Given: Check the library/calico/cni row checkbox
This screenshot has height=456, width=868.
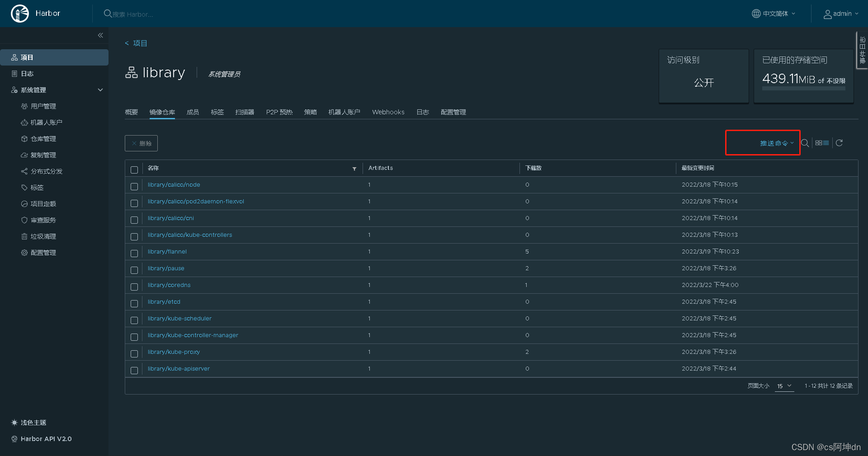Looking at the screenshot, I should point(134,220).
